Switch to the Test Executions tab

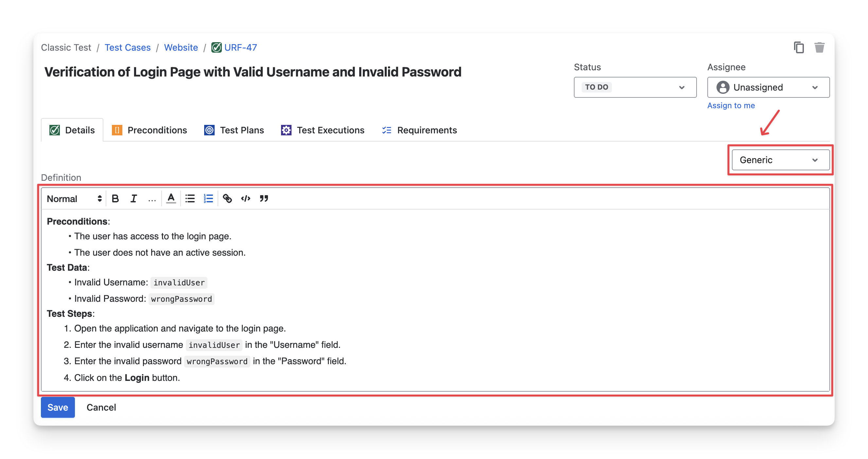pos(323,130)
